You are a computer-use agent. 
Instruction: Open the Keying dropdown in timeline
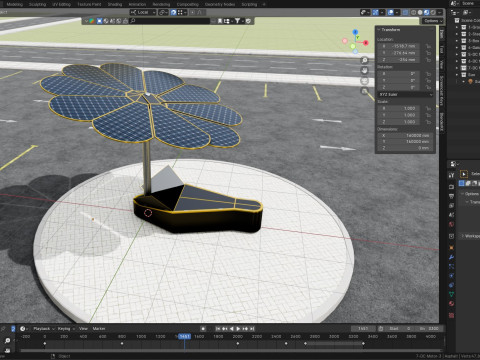tap(66, 329)
